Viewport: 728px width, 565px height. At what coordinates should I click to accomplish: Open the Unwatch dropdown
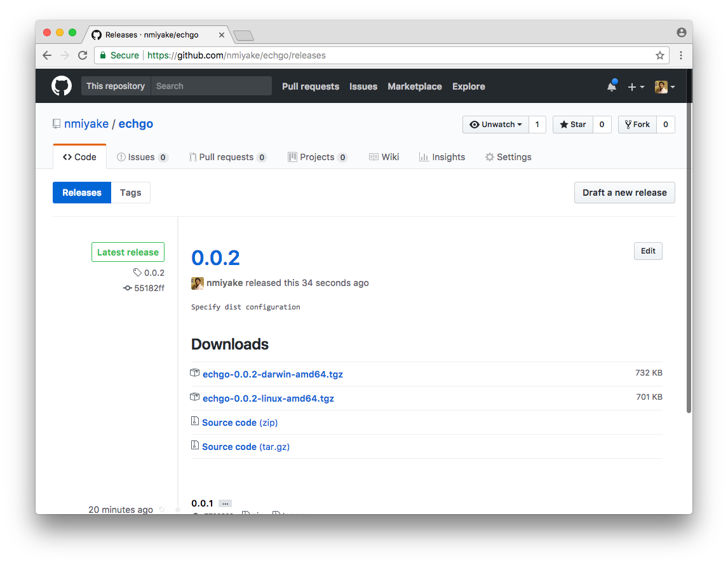[x=495, y=125]
